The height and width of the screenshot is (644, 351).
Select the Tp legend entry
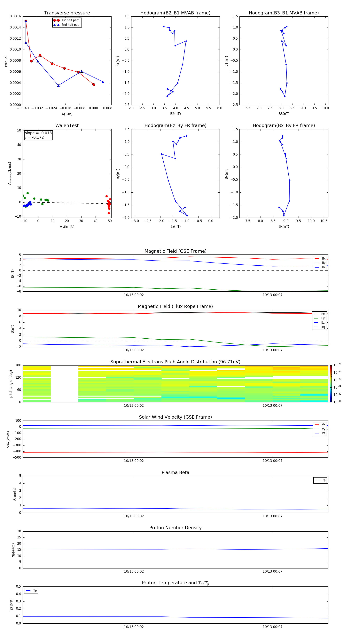tap(31, 591)
